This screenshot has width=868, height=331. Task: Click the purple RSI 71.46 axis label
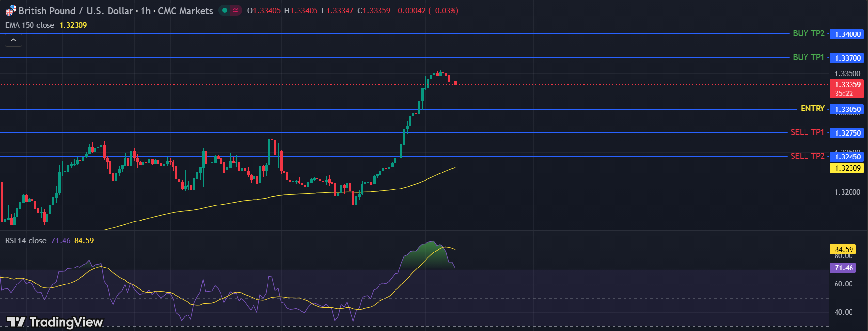(844, 268)
